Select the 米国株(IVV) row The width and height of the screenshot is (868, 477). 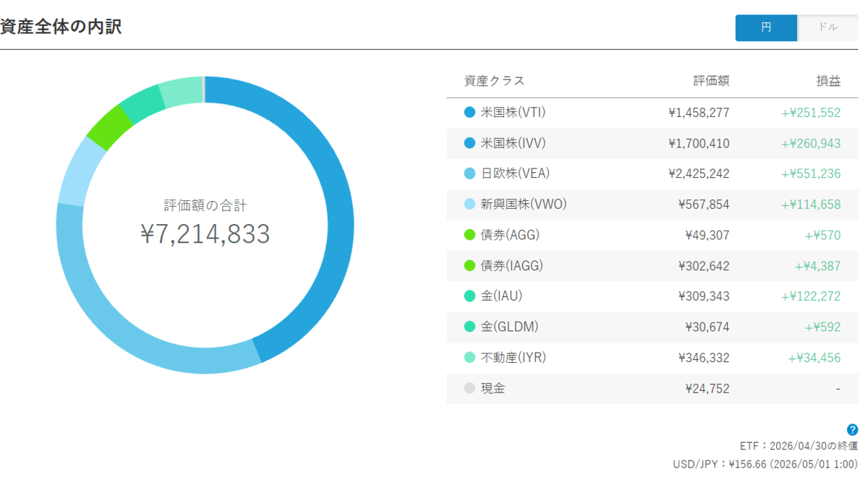pyautogui.click(x=652, y=143)
